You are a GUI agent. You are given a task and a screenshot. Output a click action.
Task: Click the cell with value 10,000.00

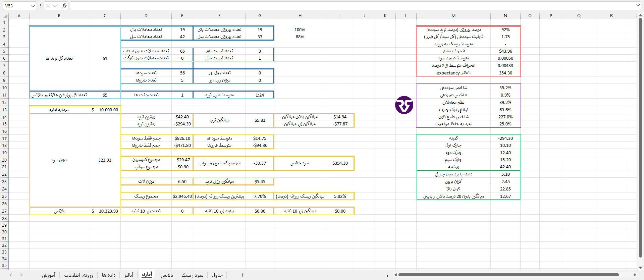pos(105,110)
